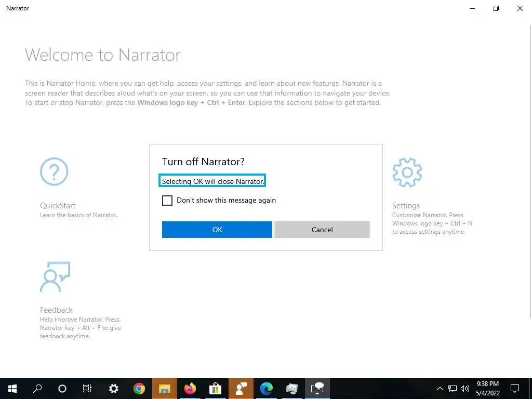Launch Microsoft Edge from taskbar
This screenshot has height=399, width=532.
click(267, 389)
